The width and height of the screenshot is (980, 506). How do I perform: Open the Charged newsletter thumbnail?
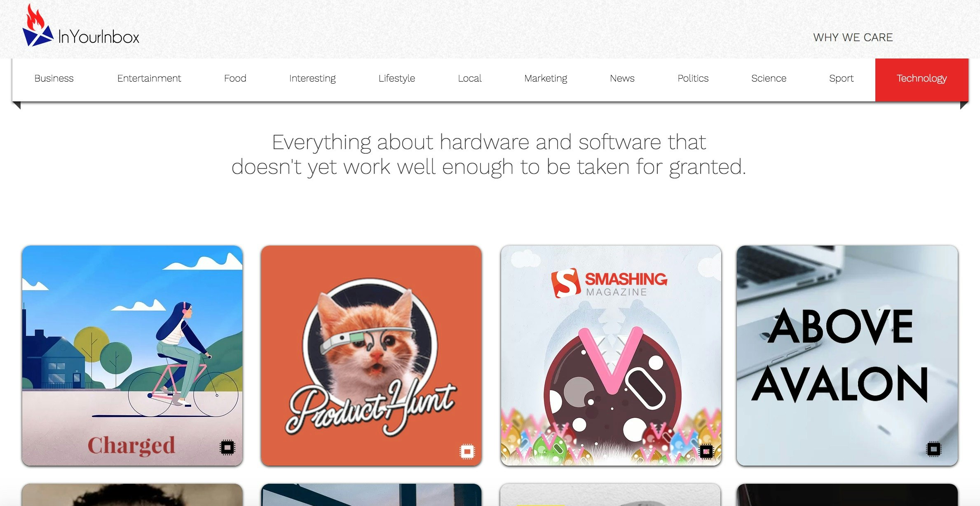(x=132, y=356)
